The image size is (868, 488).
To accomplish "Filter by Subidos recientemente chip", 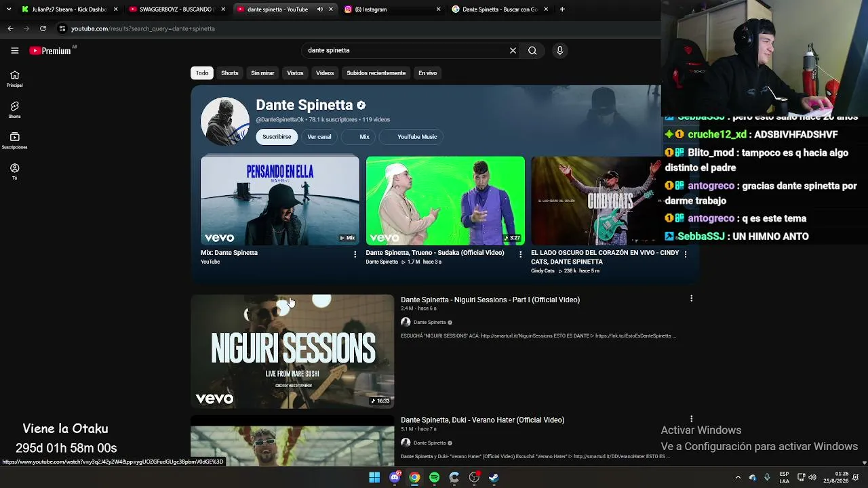I will (x=376, y=73).
